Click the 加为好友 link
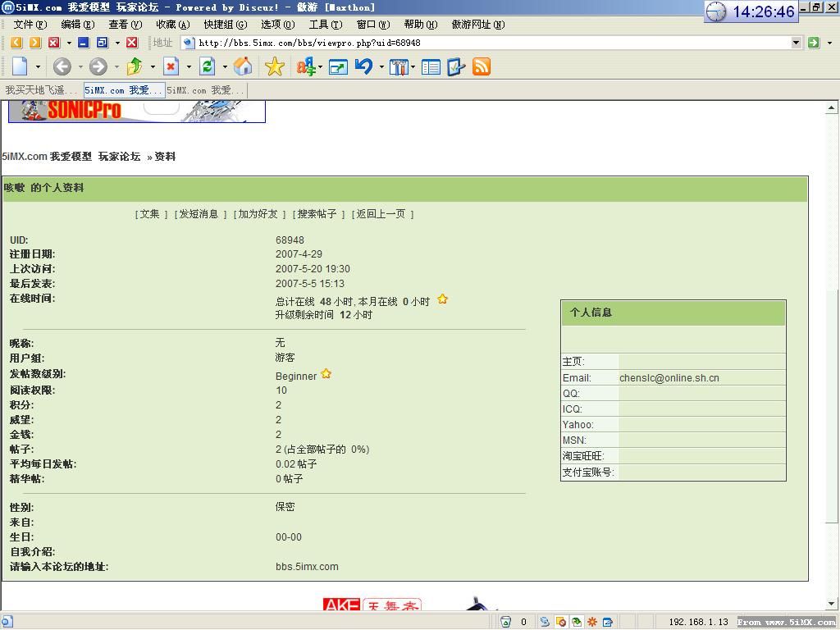The width and height of the screenshot is (840, 630). point(258,214)
